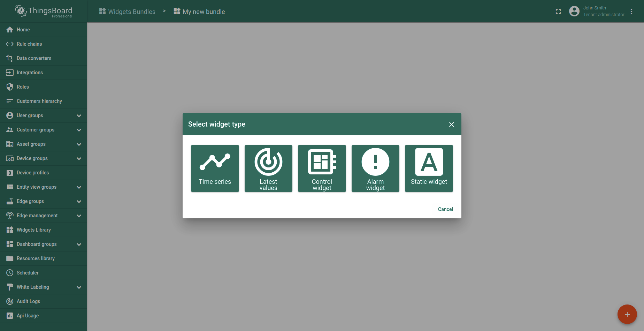Click the Dashboard groups icon

(x=10, y=244)
